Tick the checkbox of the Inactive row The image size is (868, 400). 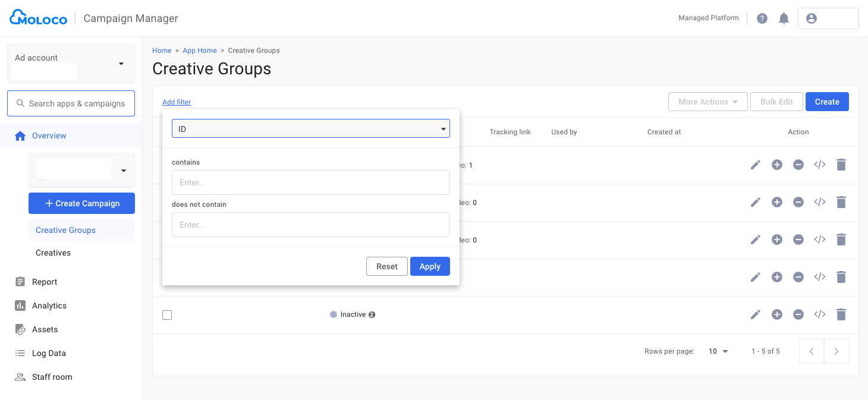click(167, 315)
